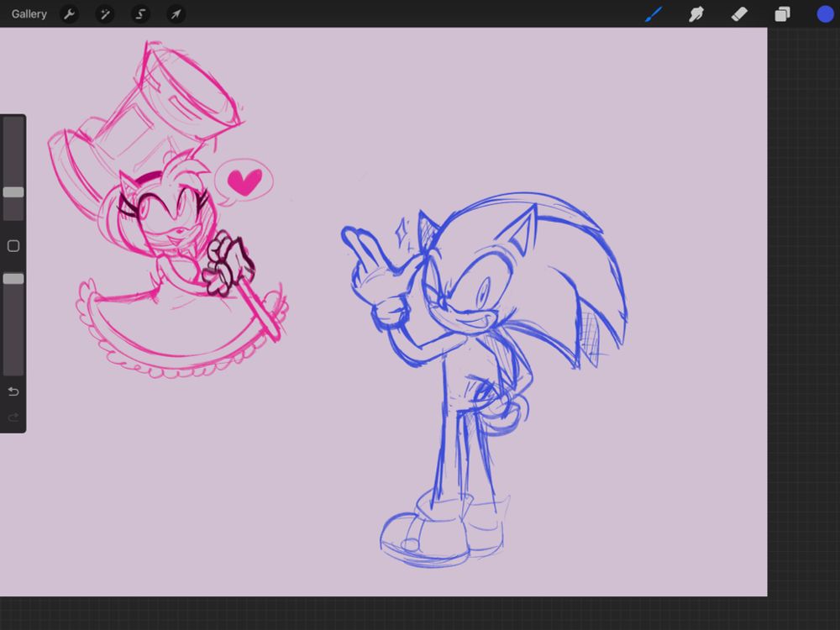Return to the Gallery

pyautogui.click(x=29, y=14)
